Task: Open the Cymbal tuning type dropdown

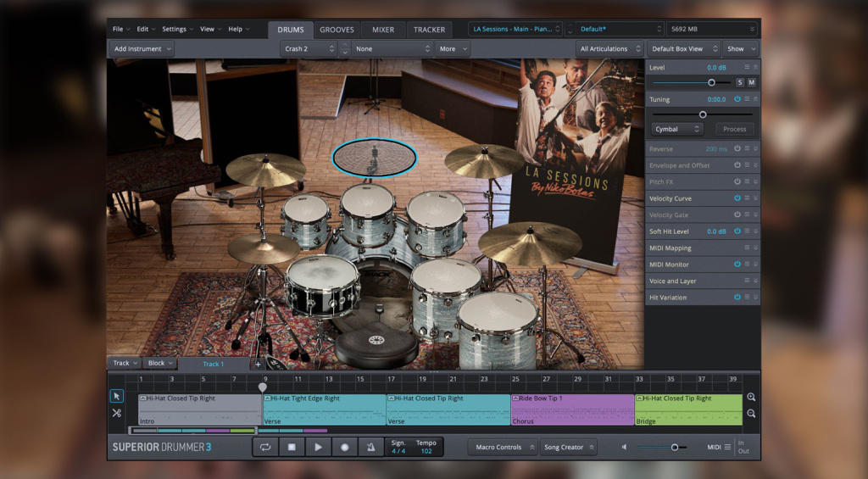Action: point(676,129)
